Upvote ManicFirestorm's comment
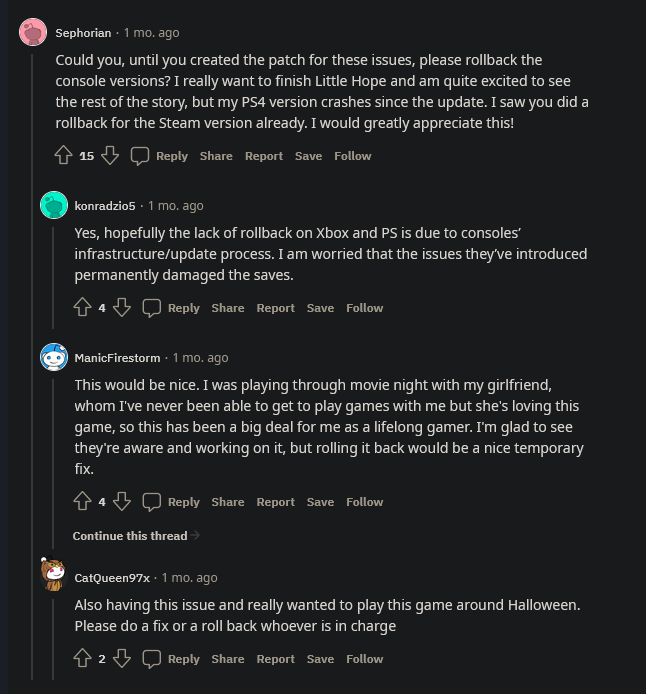 click(x=82, y=501)
